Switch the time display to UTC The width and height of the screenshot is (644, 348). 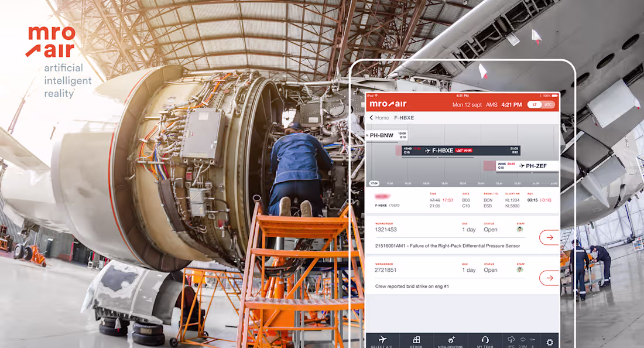[x=548, y=104]
